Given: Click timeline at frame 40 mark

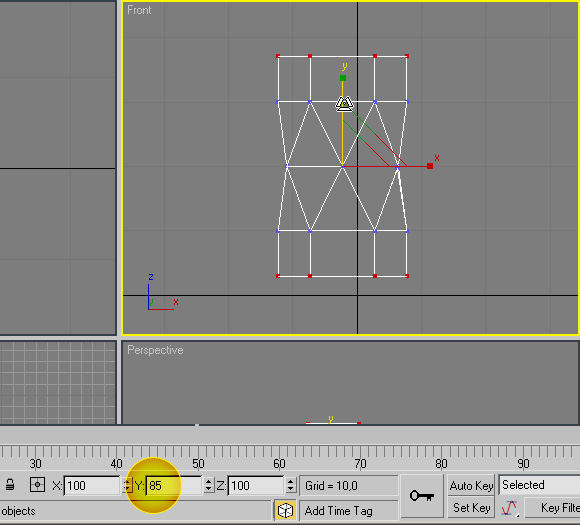Looking at the screenshot, I should coord(117,464).
